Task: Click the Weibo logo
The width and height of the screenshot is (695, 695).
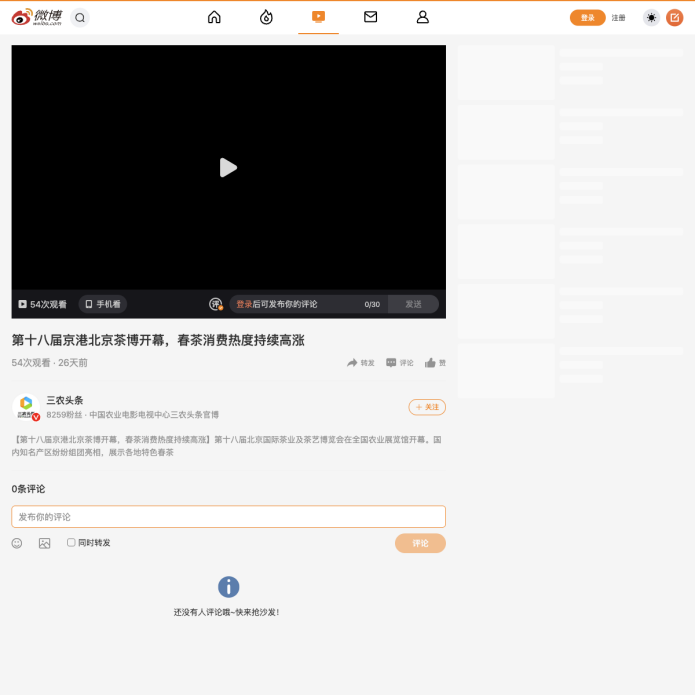Action: [x=37, y=17]
